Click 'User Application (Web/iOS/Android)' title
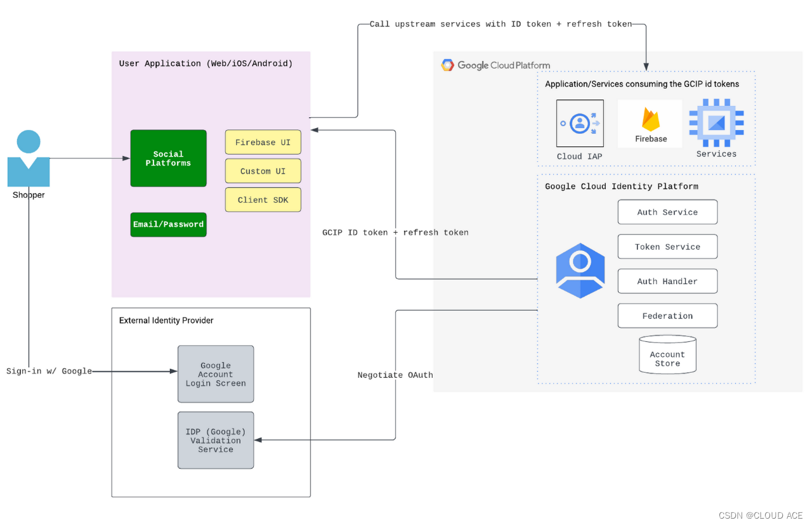 click(206, 63)
